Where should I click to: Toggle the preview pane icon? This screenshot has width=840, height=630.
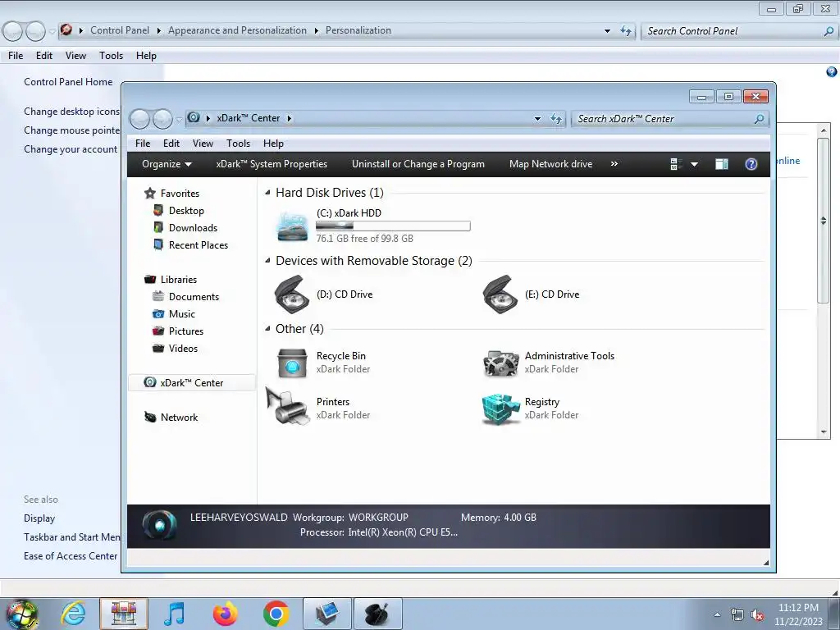click(722, 164)
